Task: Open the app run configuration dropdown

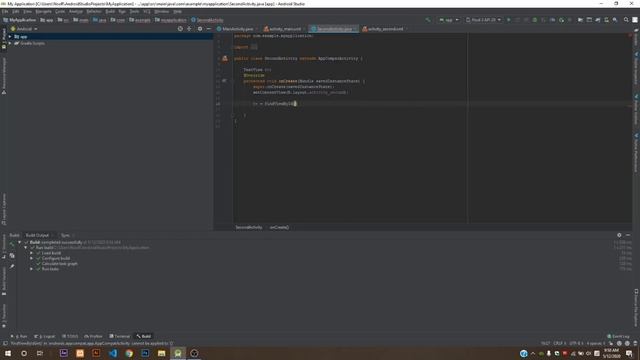Action: coord(448,20)
